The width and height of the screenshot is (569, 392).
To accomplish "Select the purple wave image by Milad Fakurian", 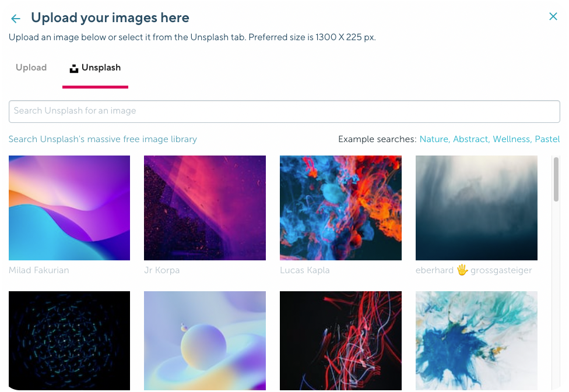I will click(69, 207).
